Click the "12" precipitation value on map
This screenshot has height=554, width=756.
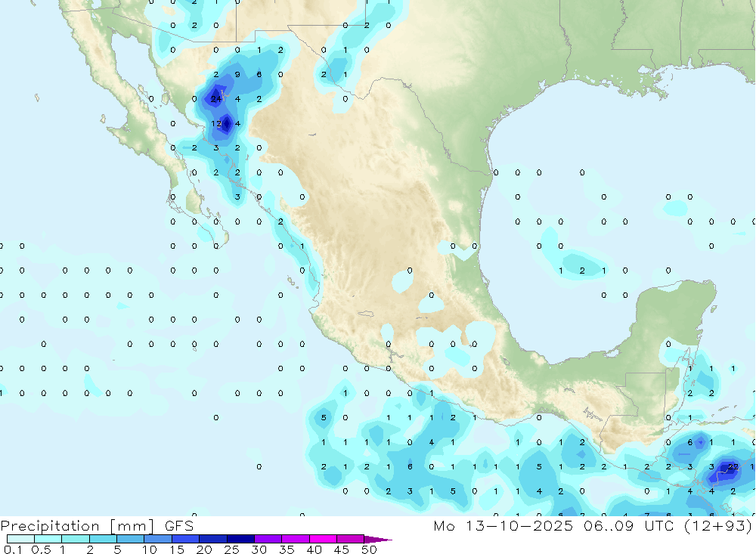coord(216,123)
